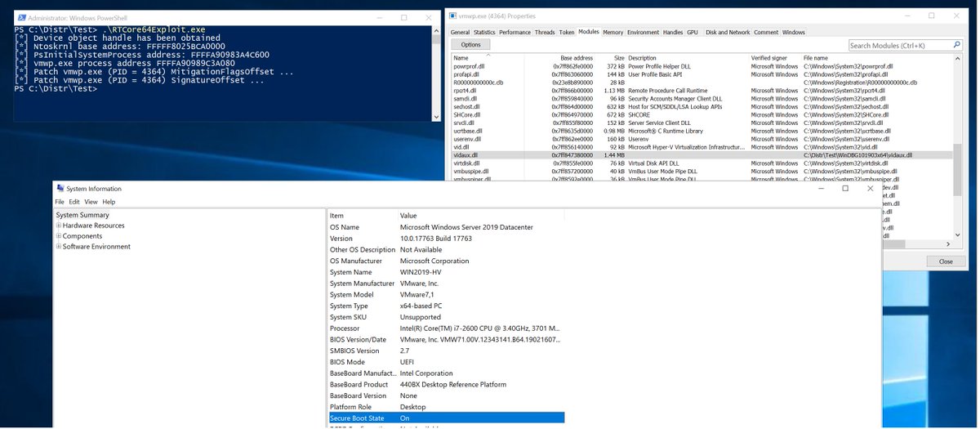Select the Secure Boot State row

point(445,418)
